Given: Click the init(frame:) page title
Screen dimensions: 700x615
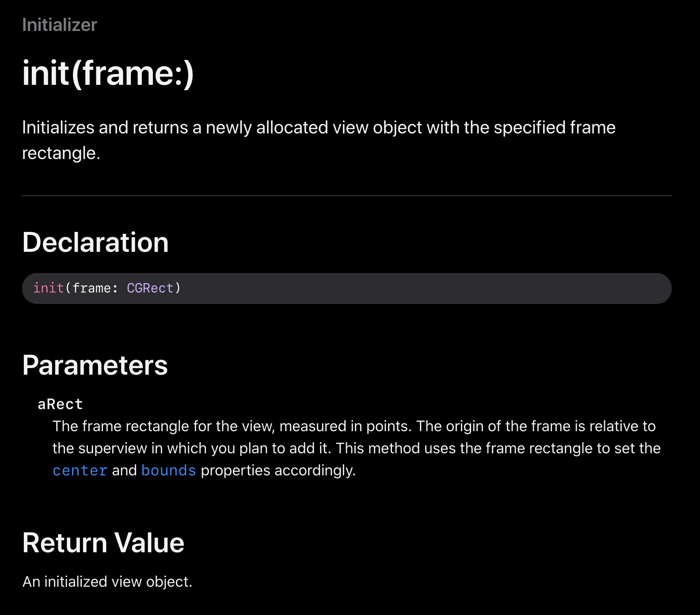Looking at the screenshot, I should (x=108, y=73).
